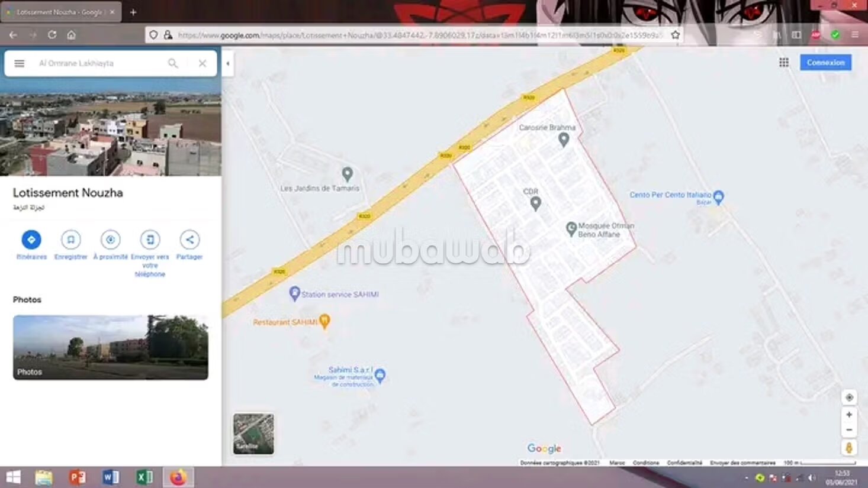Zoom in with plus button

click(849, 415)
